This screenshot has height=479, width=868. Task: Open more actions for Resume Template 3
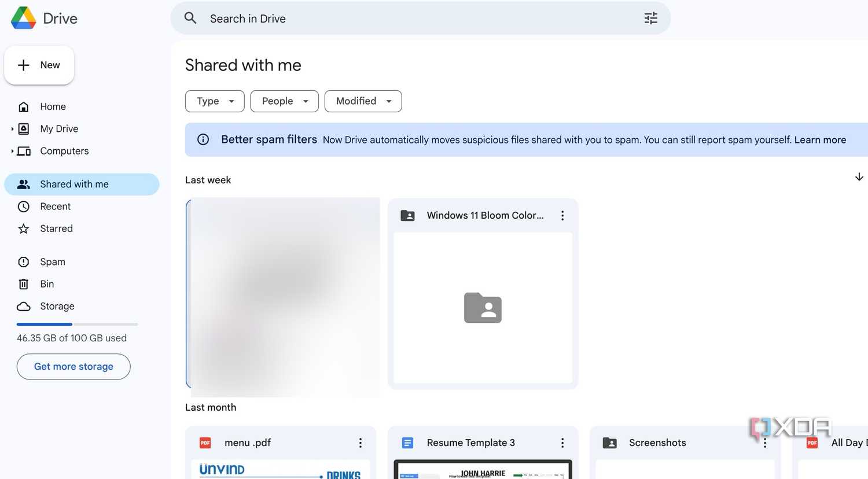562,443
